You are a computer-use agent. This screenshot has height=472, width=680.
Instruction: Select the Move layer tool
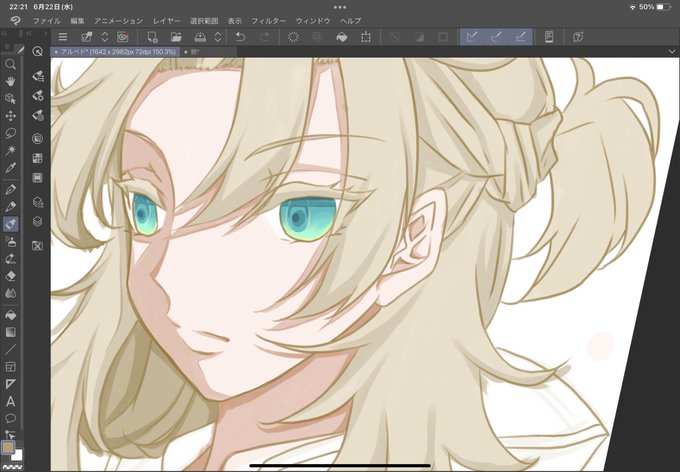coord(10,116)
